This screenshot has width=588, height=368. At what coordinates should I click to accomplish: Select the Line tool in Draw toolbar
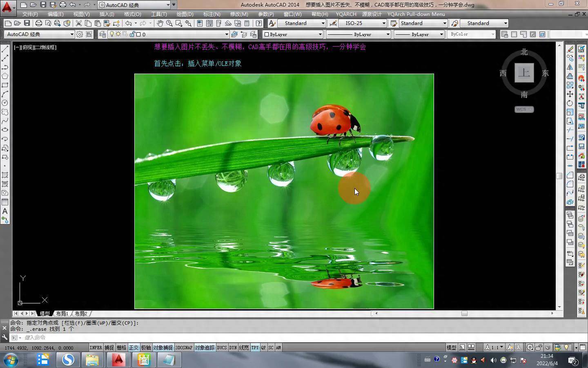(x=5, y=49)
